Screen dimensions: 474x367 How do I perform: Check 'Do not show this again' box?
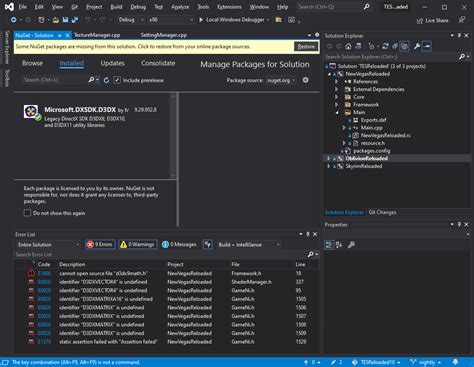(x=27, y=213)
